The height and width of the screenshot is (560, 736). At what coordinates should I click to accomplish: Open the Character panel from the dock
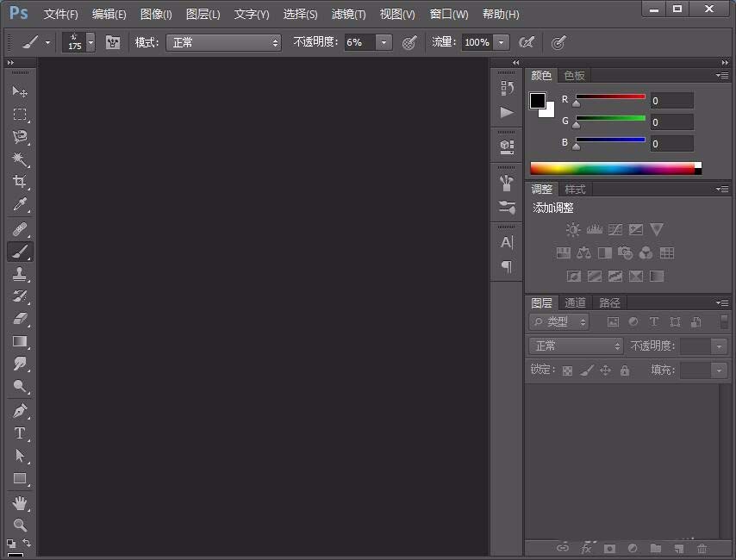[507, 243]
